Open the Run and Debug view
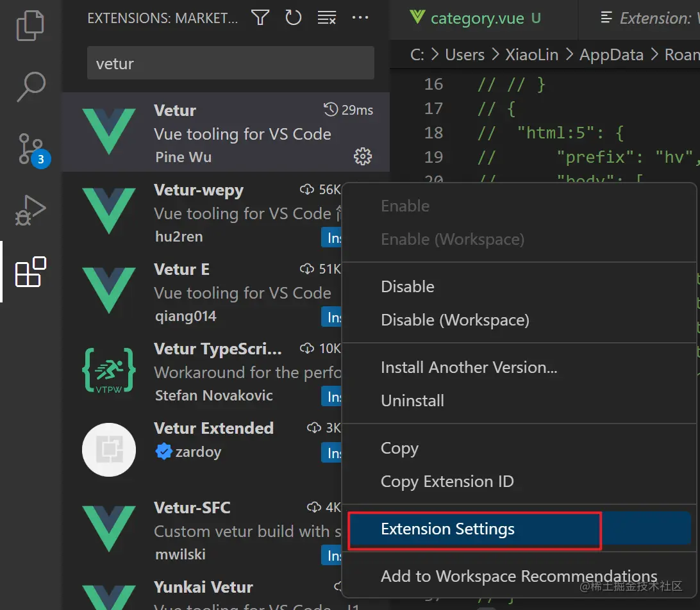 (x=30, y=210)
